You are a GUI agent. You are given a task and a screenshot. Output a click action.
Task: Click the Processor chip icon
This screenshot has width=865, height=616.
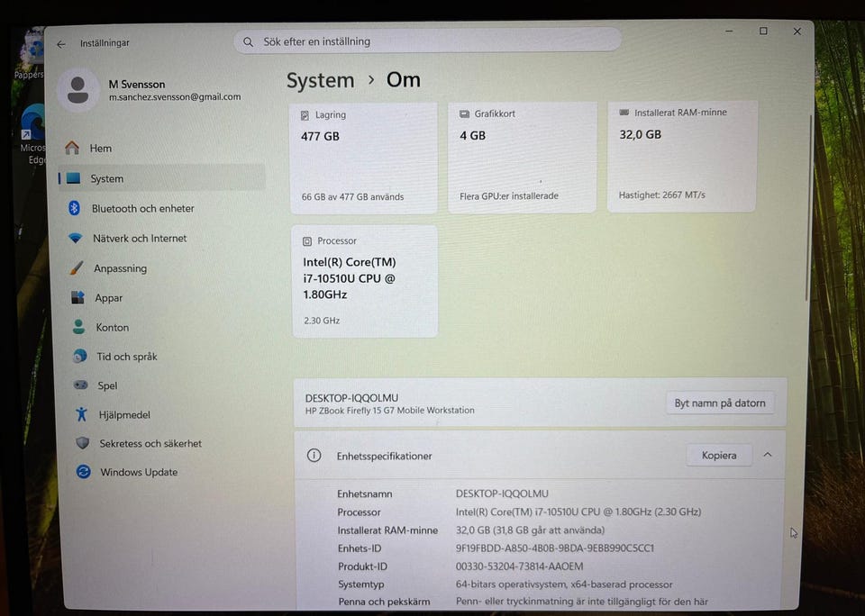307,241
